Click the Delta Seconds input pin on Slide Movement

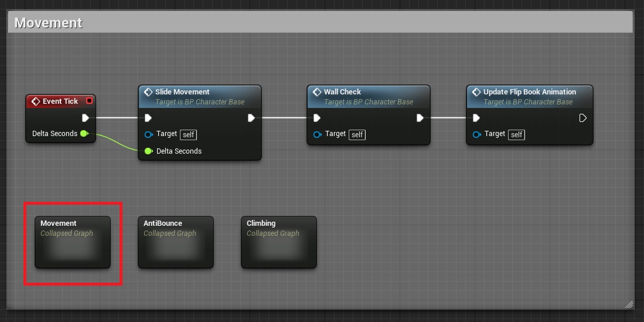tap(149, 151)
